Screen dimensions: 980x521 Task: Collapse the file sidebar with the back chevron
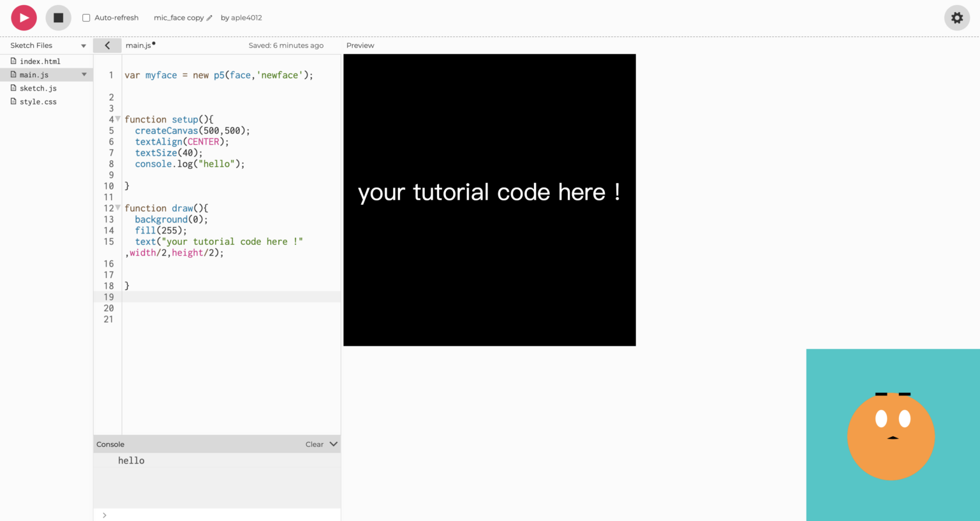coord(107,45)
